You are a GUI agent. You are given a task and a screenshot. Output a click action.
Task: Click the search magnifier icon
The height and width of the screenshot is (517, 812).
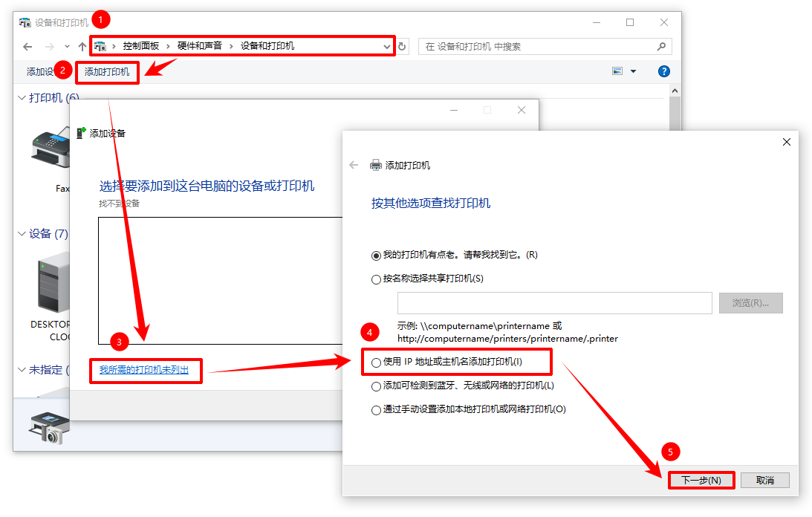tap(661, 47)
